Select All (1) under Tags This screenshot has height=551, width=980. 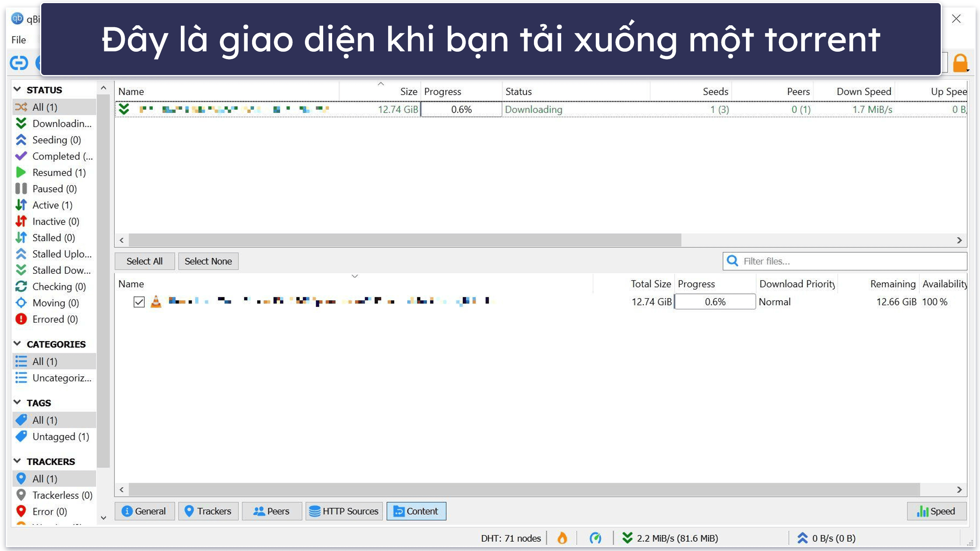[54, 420]
